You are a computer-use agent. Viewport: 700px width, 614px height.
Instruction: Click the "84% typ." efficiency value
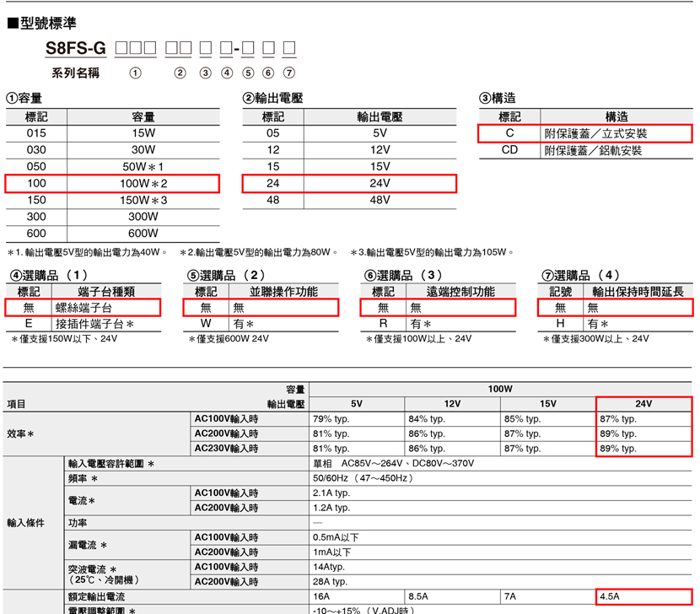427,419
